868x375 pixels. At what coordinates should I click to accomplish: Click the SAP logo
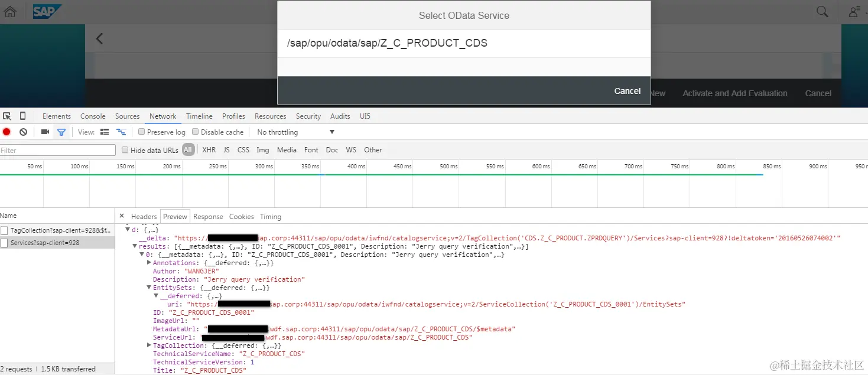click(x=47, y=12)
